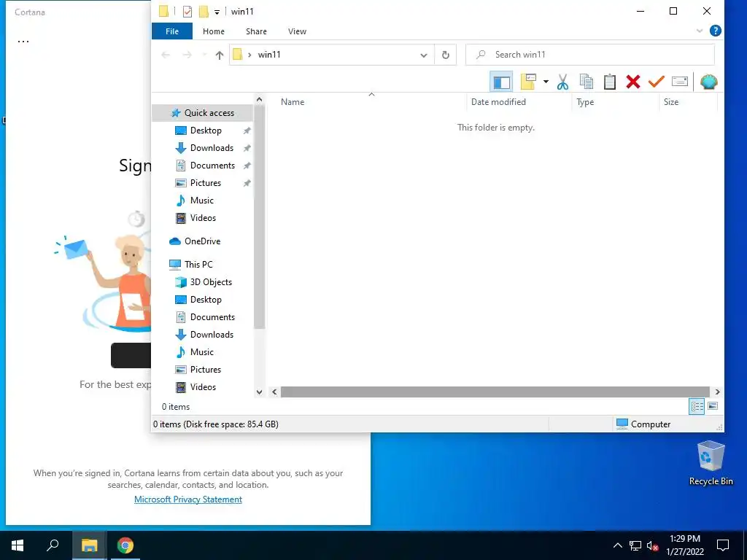The height and width of the screenshot is (560, 747).
Task: Click the envelope Email toolbar icon
Action: coord(680,82)
